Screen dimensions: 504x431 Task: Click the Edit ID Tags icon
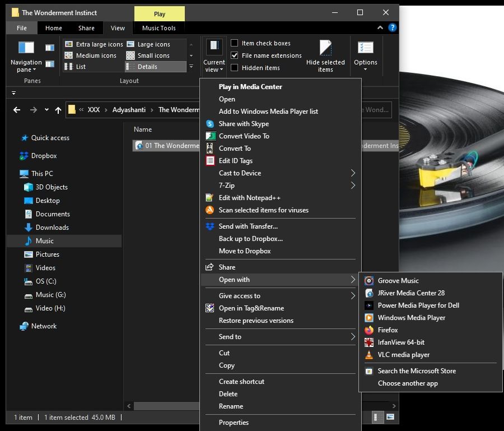tap(210, 161)
